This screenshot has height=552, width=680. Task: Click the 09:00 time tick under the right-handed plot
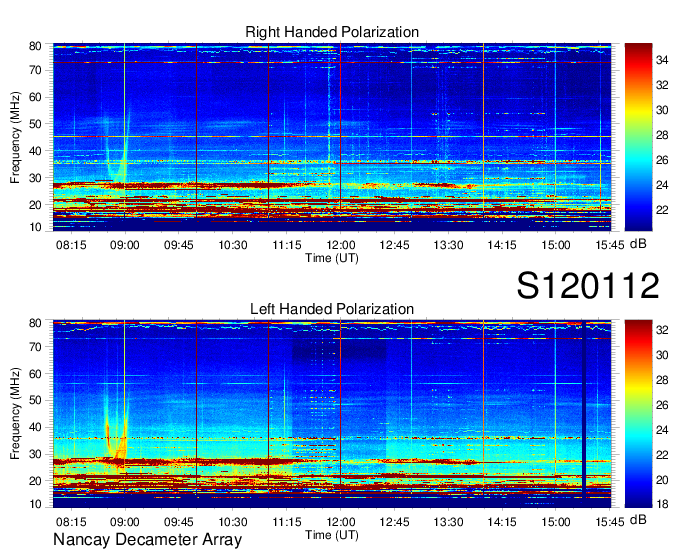coord(125,245)
